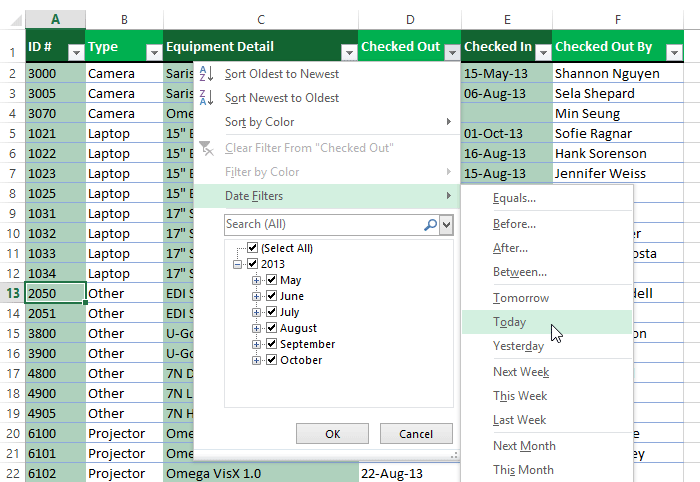Viewport: 700px width, 482px height.
Task: Click the Select All corner triangle of the sheet
Action: point(16,20)
